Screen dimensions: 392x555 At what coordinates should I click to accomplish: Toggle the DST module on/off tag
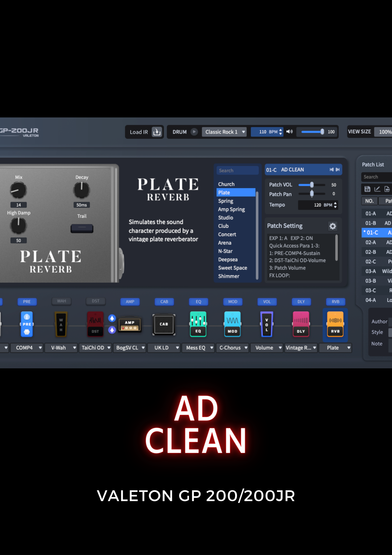pos(96,301)
